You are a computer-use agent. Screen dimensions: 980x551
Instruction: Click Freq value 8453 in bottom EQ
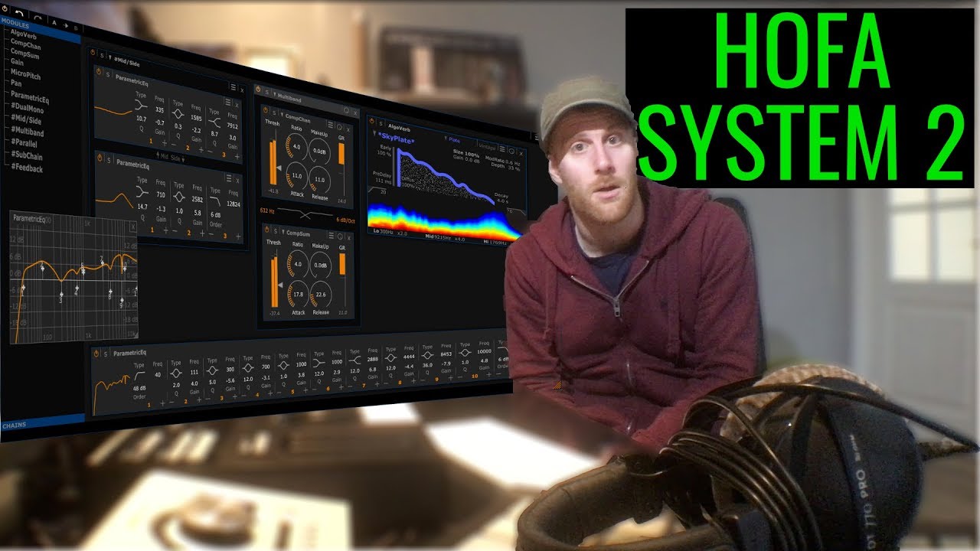[446, 354]
